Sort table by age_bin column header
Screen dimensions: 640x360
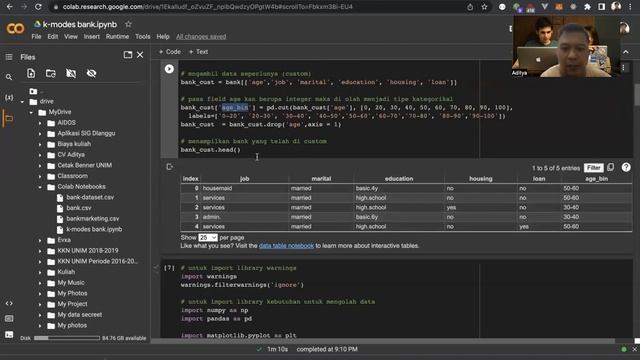click(596, 179)
